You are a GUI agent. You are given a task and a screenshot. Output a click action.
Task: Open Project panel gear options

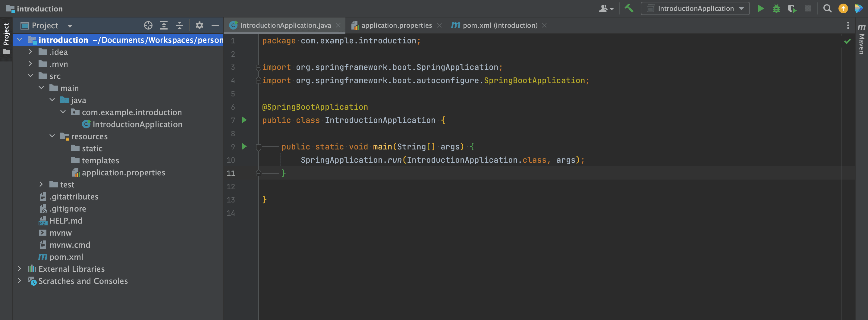[200, 26]
